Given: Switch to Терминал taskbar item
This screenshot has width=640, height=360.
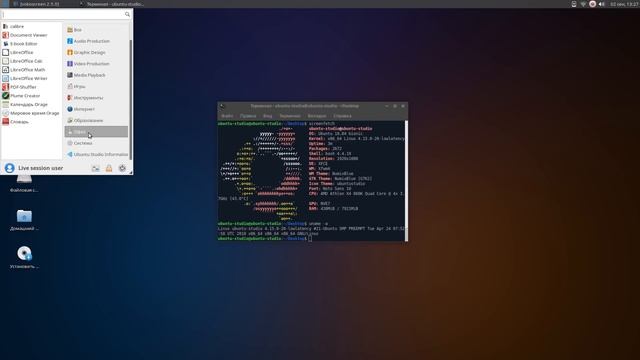Looking at the screenshot, I should 111,4.
